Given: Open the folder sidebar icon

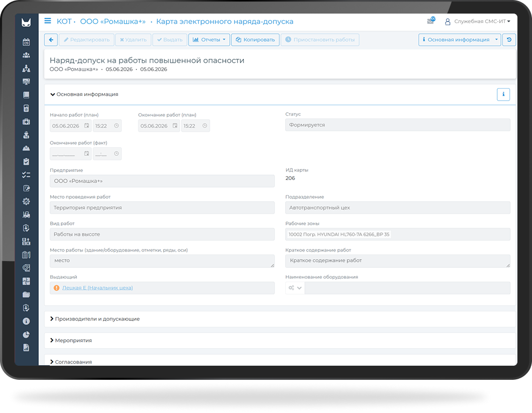Looking at the screenshot, I should 26,295.
